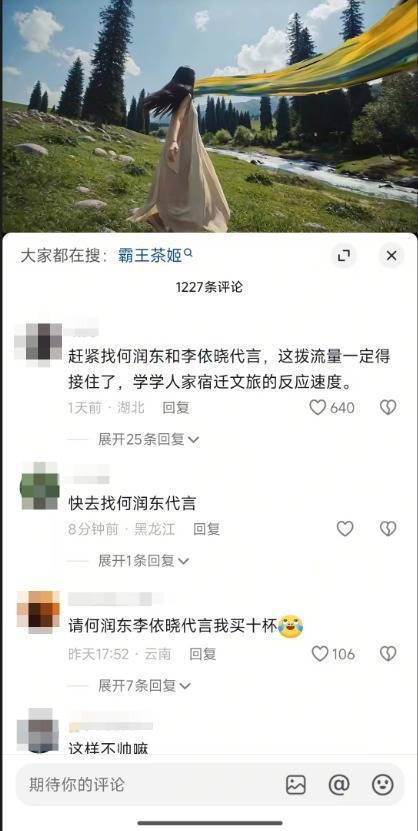The width and height of the screenshot is (418, 831).
Task: Tap the search icon next to 霸王茶姬
Action: (x=188, y=254)
